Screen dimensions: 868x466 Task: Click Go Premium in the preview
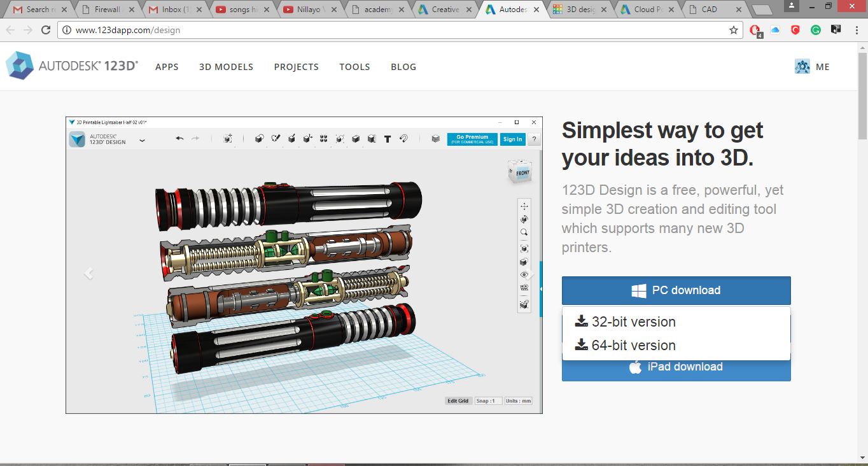coord(472,139)
